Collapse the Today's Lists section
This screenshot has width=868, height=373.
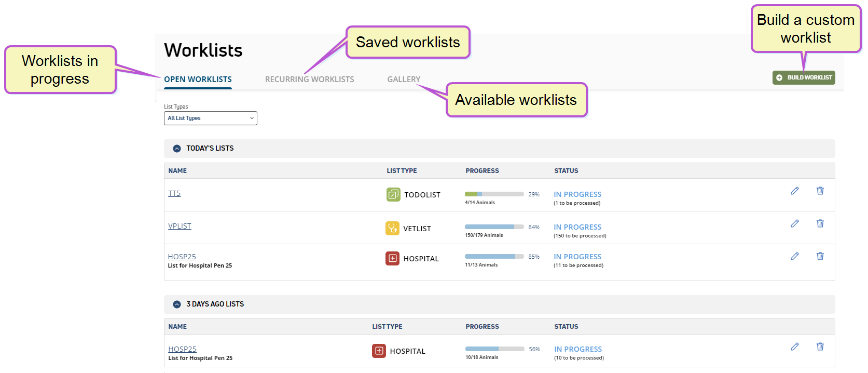pyautogui.click(x=177, y=149)
